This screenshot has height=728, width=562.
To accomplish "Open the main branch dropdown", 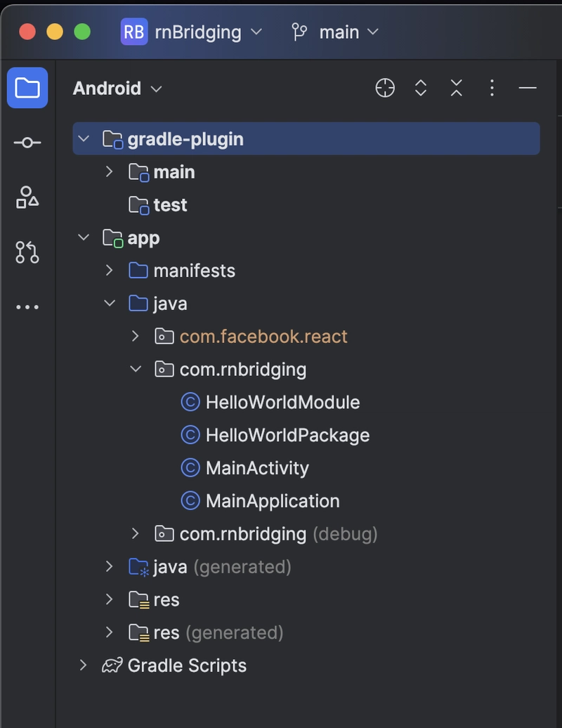I will [335, 32].
